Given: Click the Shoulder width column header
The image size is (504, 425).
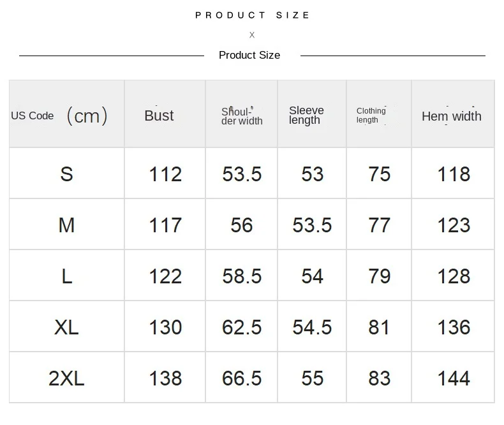Looking at the screenshot, I should tap(242, 116).
